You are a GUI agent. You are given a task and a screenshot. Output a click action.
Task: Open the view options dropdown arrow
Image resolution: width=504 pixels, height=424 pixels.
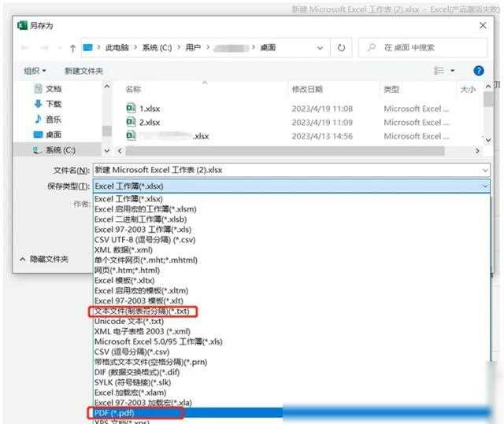[x=452, y=71]
